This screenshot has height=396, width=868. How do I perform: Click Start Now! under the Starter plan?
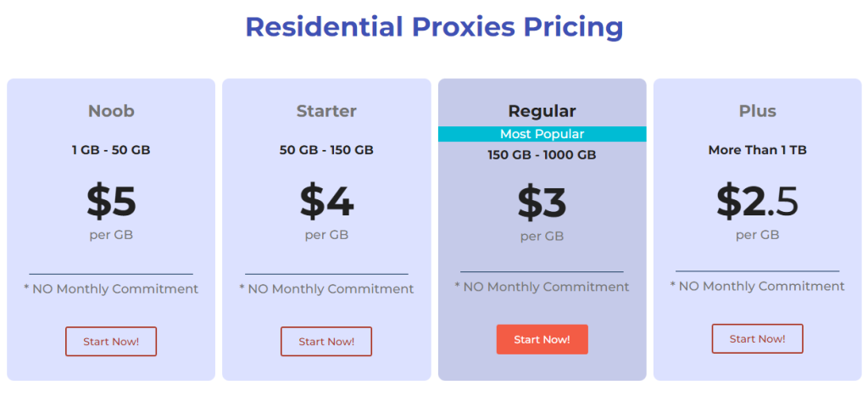pyautogui.click(x=326, y=342)
